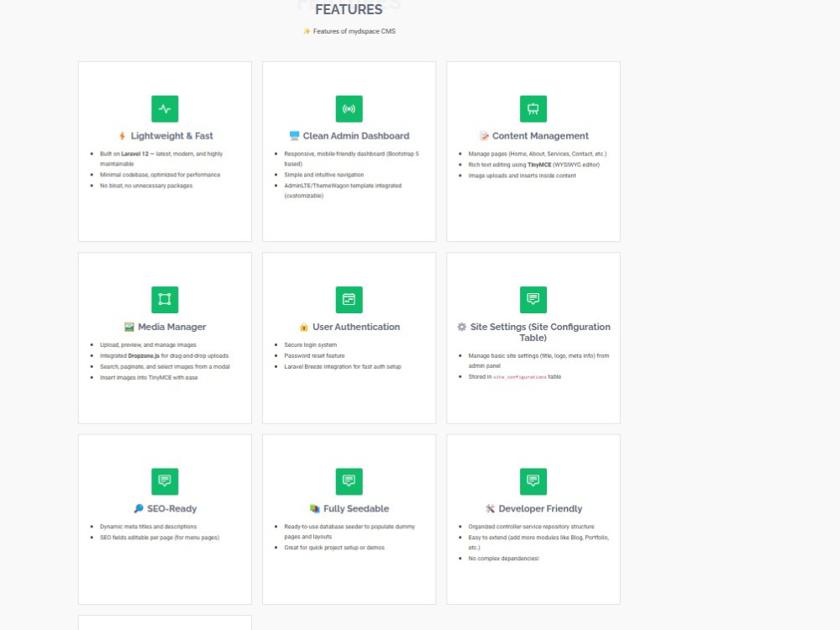
Task: Select the Fully Seedable card title
Action: (x=355, y=508)
